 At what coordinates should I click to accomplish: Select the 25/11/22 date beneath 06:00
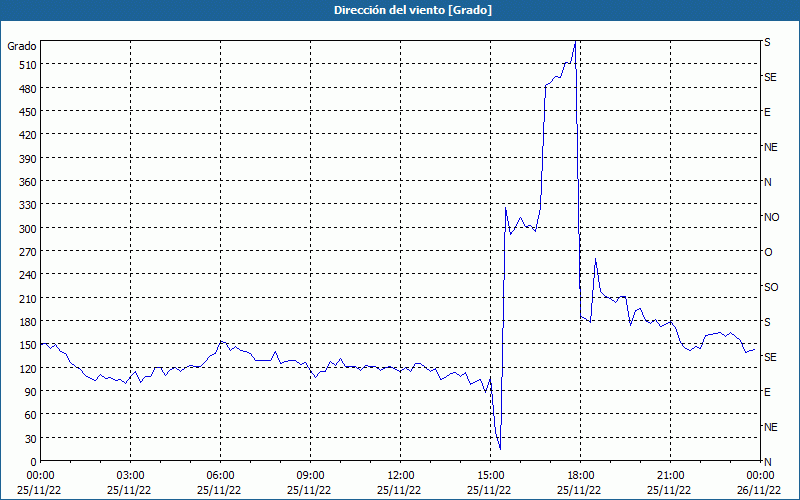pyautogui.click(x=219, y=490)
